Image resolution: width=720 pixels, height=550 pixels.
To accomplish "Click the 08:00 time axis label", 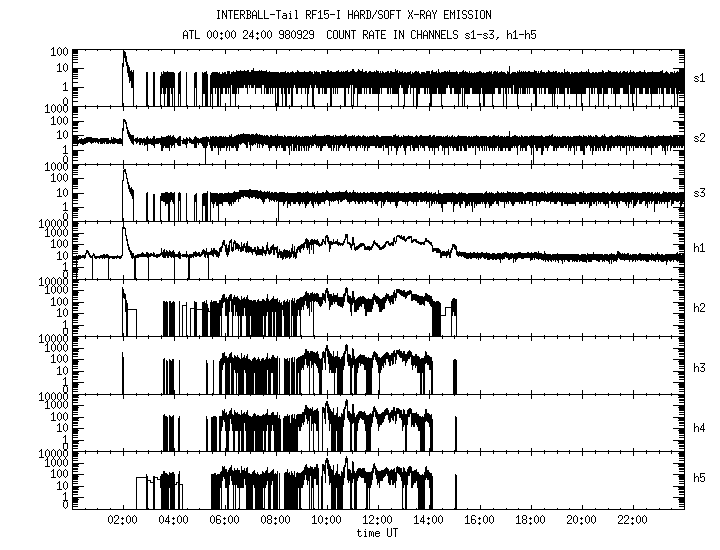I will (275, 520).
